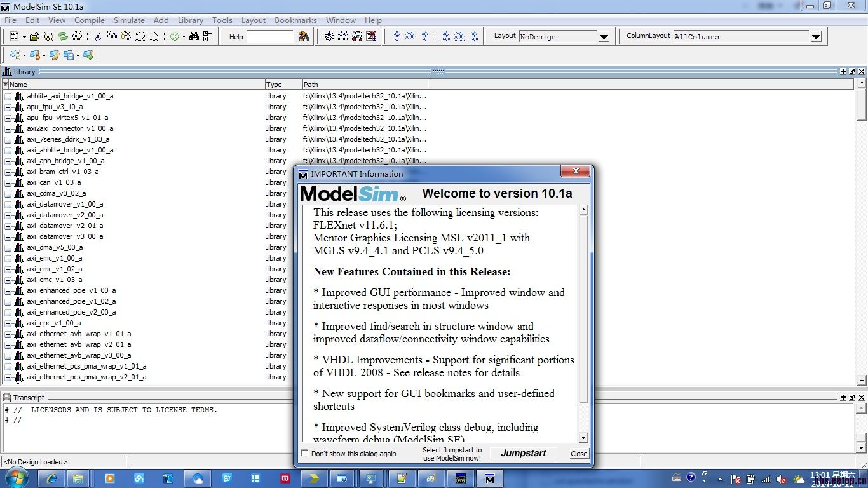868x488 pixels.
Task: Click the New file toolbar icon
Action: click(14, 37)
